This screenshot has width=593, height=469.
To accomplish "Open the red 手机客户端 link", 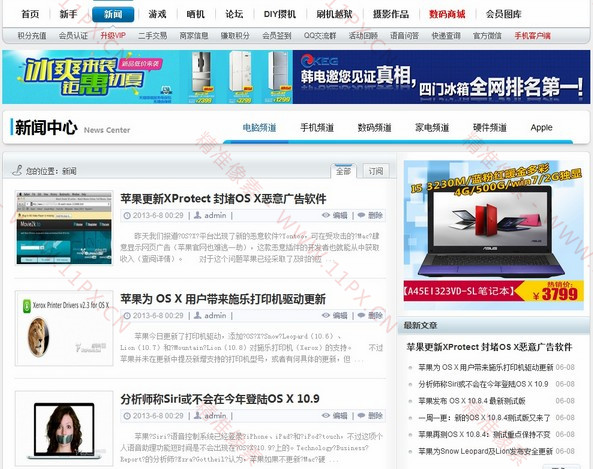I will point(532,36).
